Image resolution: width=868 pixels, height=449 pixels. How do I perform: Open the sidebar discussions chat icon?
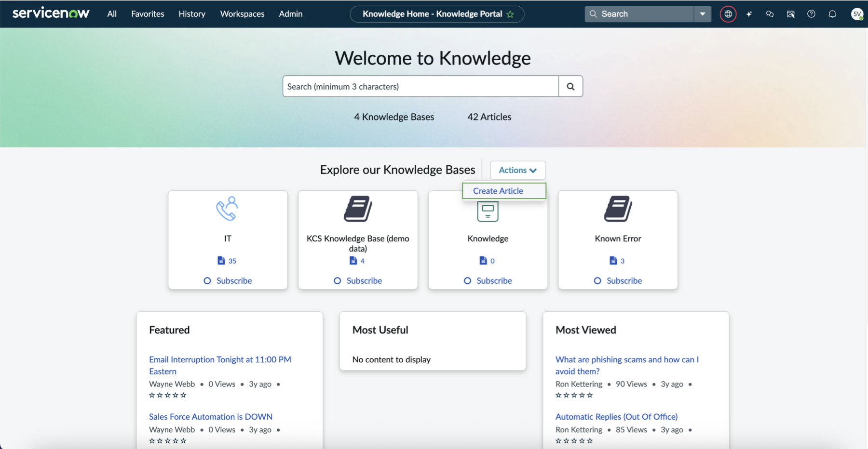(770, 14)
